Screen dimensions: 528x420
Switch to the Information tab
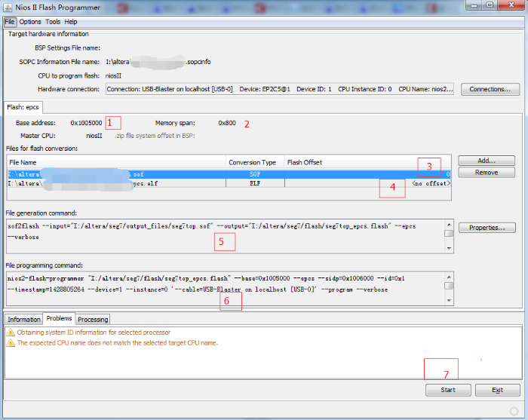click(x=24, y=320)
